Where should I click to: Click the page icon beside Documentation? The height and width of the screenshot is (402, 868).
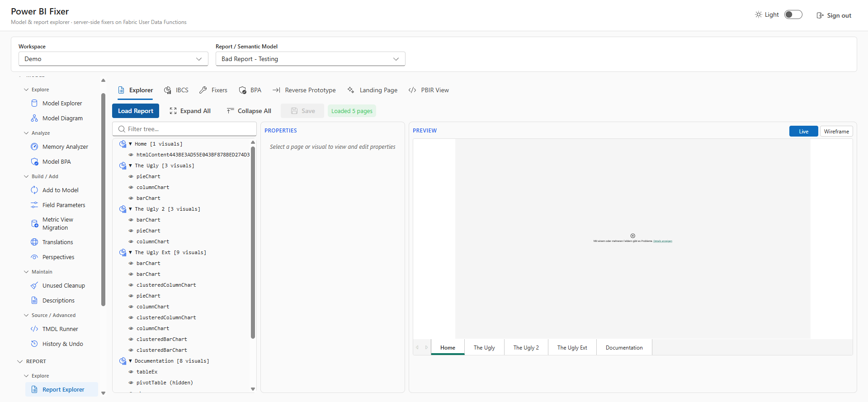[x=123, y=361]
